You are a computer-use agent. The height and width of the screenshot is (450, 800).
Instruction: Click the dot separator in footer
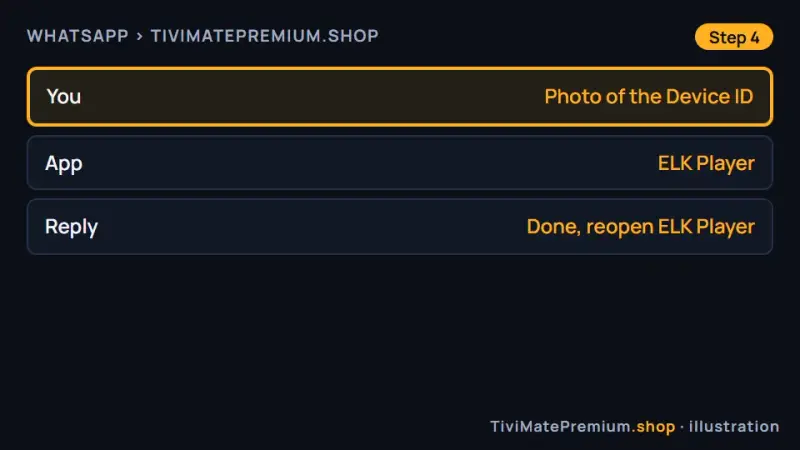coord(682,427)
